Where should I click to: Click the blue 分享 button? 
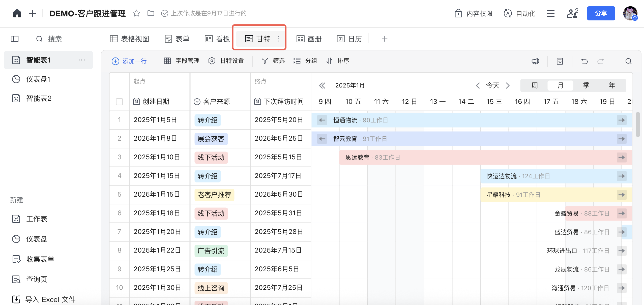point(601,13)
